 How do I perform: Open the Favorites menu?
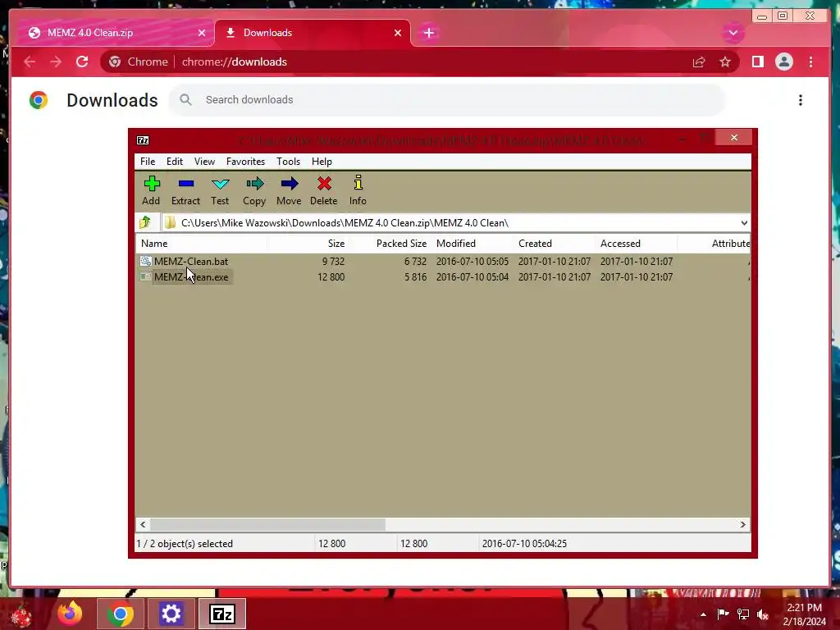point(245,162)
